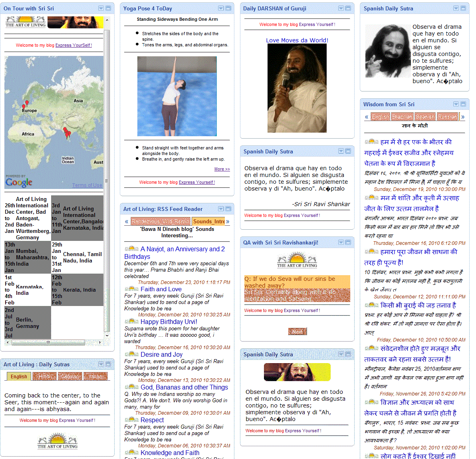Viewport: 476px width, 459px height.
Task: Open the RSS Feed Reader gadget menu arrow
Action: click(x=221, y=209)
